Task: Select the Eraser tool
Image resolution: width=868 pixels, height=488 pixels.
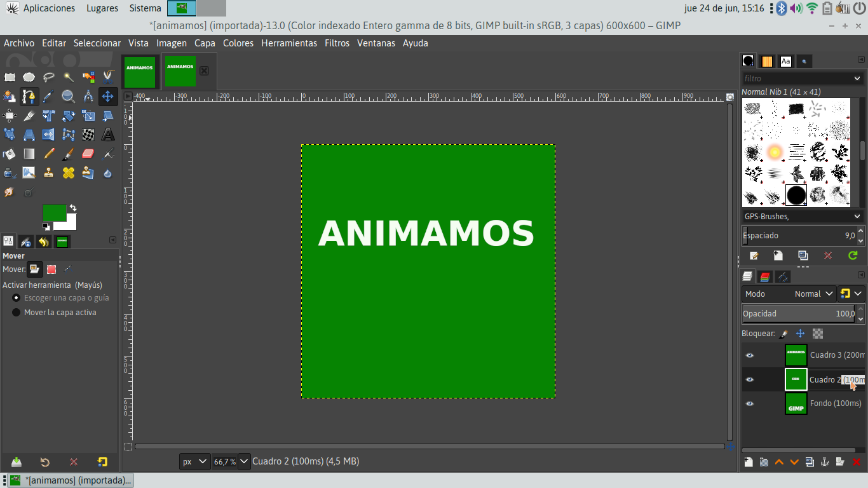Action: pos(88,154)
